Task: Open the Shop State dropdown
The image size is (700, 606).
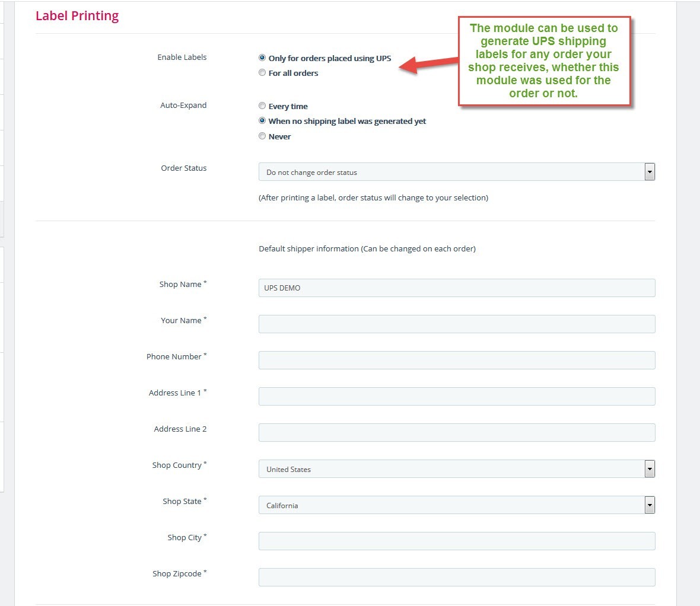Action: (x=457, y=505)
